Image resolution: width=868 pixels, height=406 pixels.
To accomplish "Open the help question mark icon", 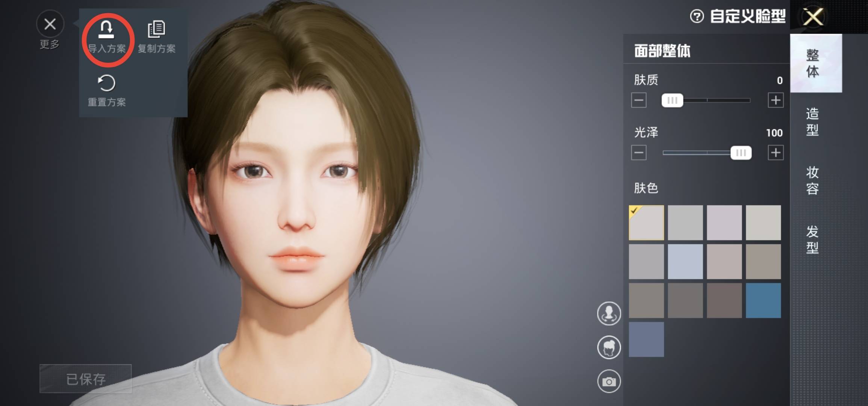I will [x=697, y=17].
